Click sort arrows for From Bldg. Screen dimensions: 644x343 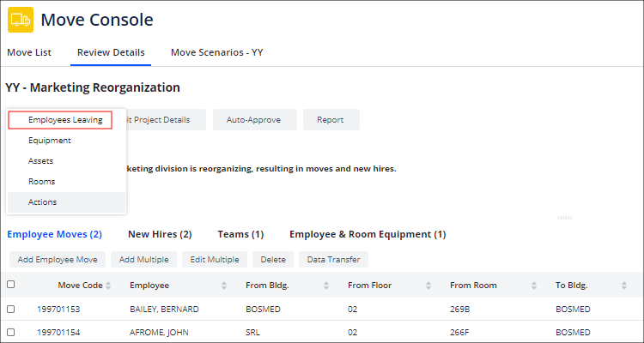pyautogui.click(x=326, y=286)
